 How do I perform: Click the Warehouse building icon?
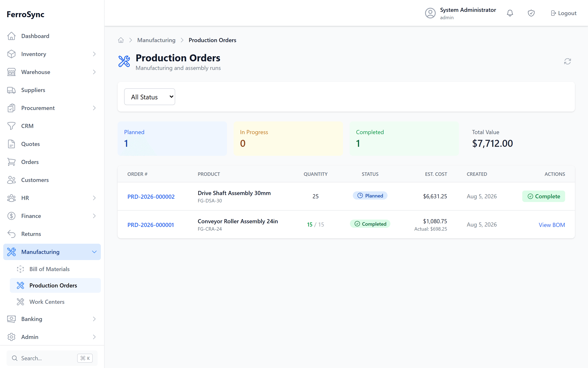[x=11, y=72]
